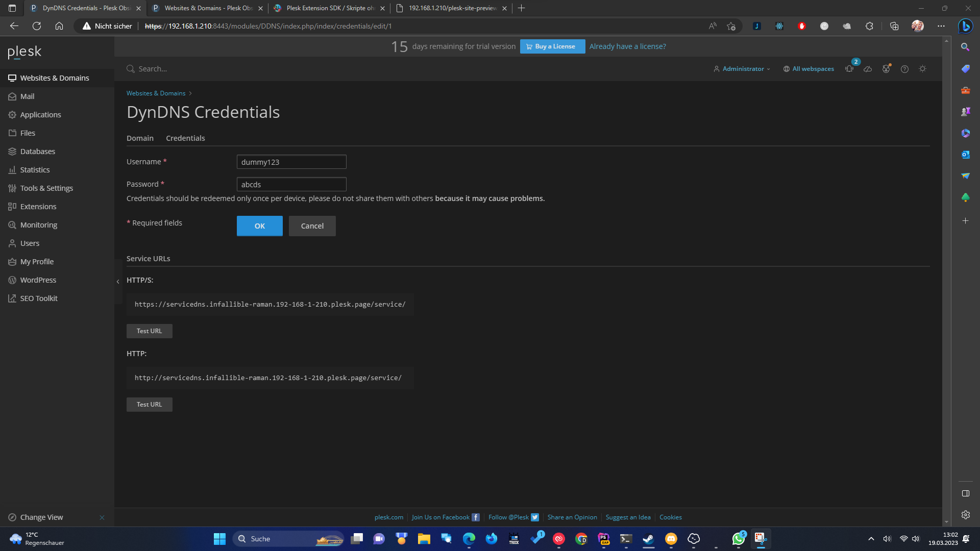980x551 pixels.
Task: Click the Databases sidebar icon
Action: (12, 152)
